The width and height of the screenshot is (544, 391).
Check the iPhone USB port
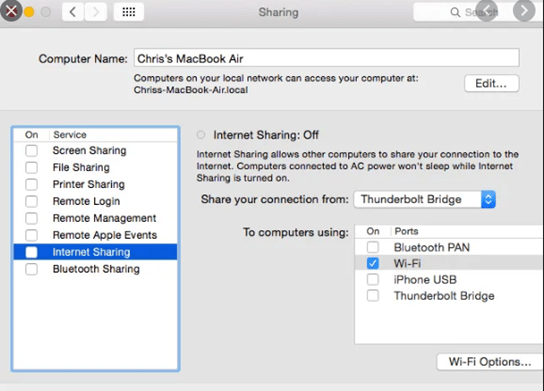click(373, 280)
